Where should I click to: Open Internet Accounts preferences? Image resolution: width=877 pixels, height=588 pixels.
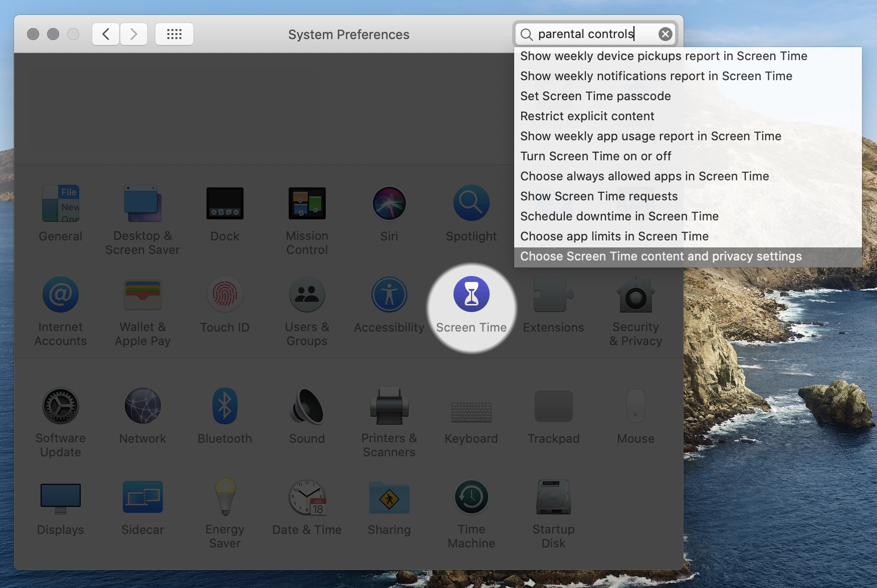click(61, 295)
